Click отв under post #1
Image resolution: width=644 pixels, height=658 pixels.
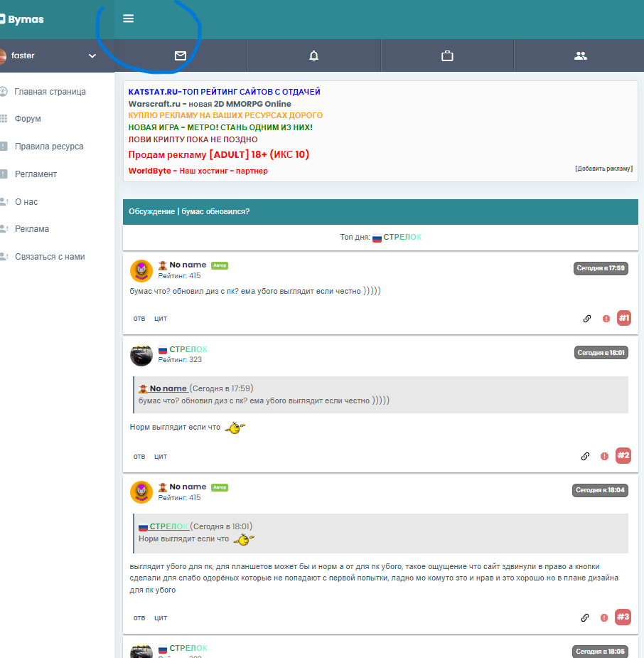click(x=139, y=318)
